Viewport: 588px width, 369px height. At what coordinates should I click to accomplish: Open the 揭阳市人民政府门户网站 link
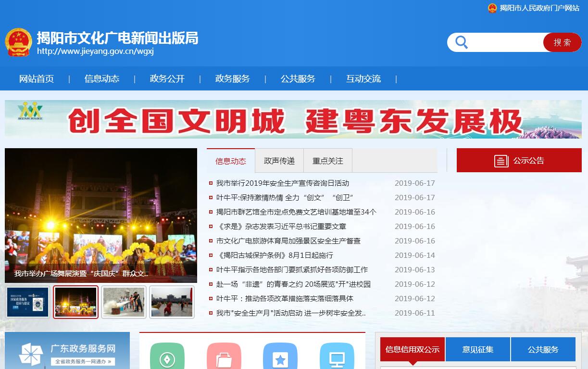tap(539, 8)
